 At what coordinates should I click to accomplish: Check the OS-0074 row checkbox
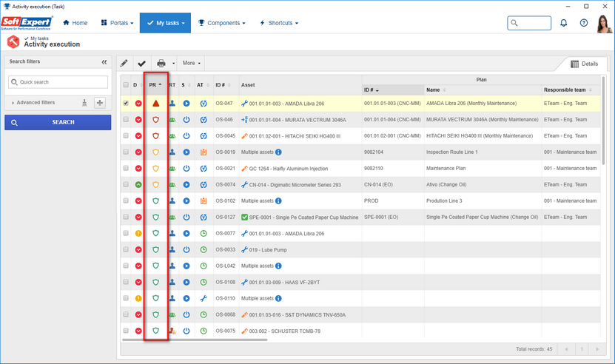point(126,184)
